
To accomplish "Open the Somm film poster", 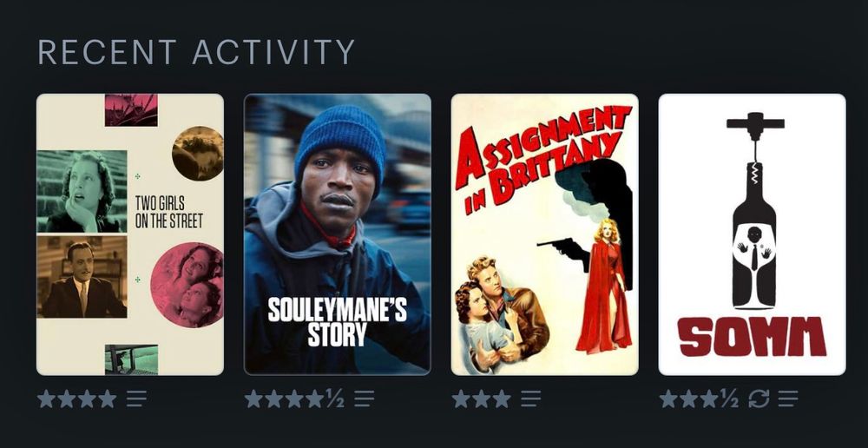I will click(x=752, y=234).
